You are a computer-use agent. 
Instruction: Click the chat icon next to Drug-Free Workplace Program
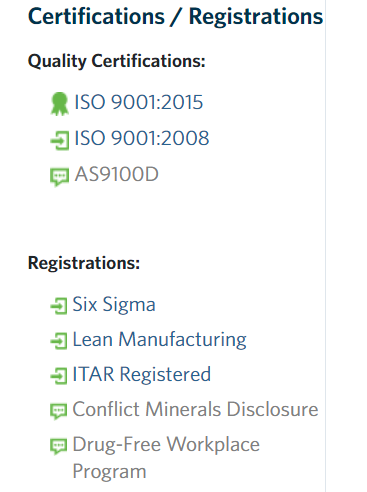point(59,446)
